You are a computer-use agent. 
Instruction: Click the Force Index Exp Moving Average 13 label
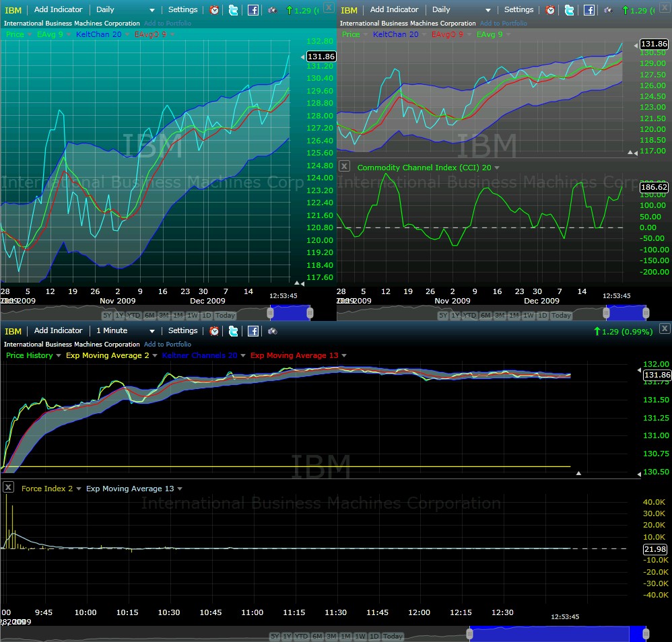pos(130,489)
